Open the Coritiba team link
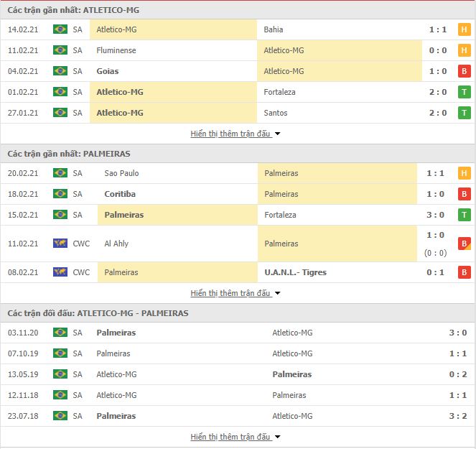476x449 pixels. 120,194
